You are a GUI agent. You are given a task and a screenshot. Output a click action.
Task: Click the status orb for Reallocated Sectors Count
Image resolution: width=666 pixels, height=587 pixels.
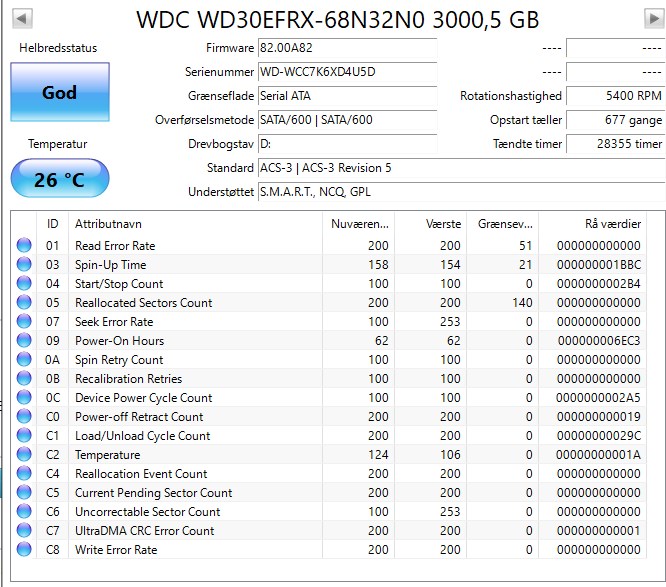(24, 302)
